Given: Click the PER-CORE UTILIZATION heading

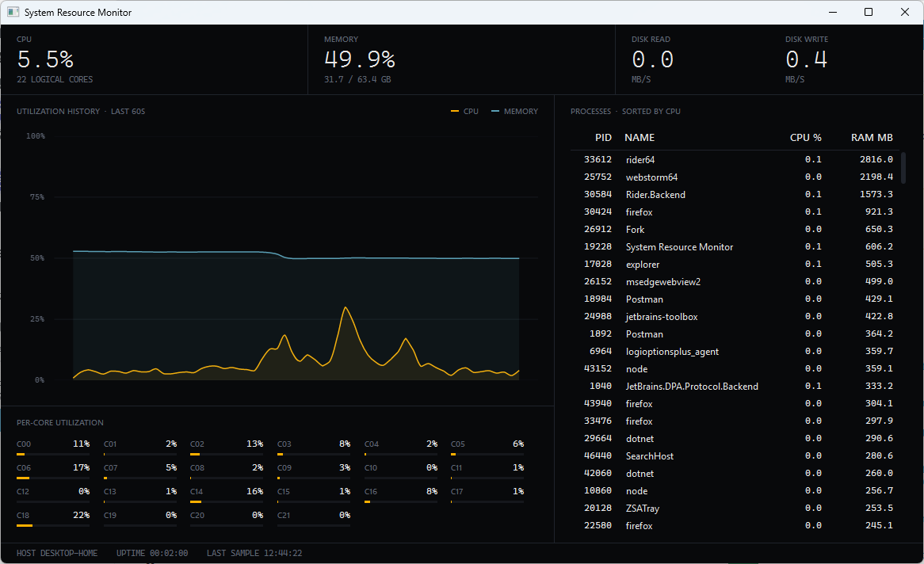Looking at the screenshot, I should pyautogui.click(x=59, y=422).
